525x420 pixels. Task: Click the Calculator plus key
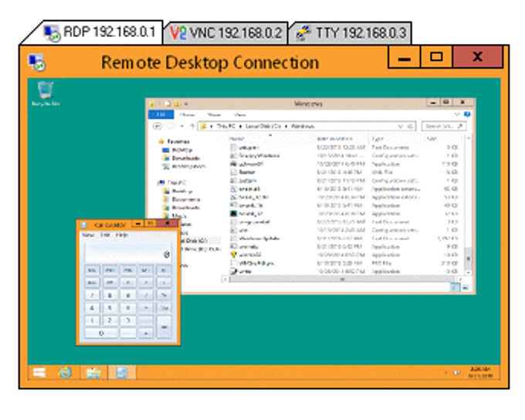point(146,333)
